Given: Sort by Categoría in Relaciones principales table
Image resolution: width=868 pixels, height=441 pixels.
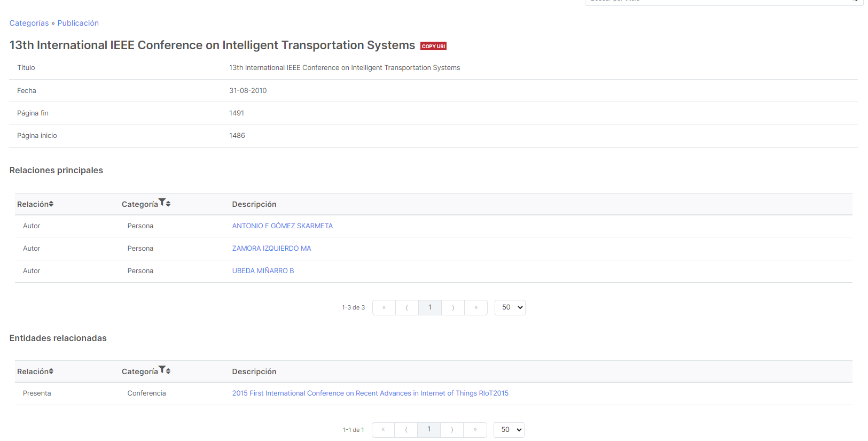Looking at the screenshot, I should (x=168, y=204).
